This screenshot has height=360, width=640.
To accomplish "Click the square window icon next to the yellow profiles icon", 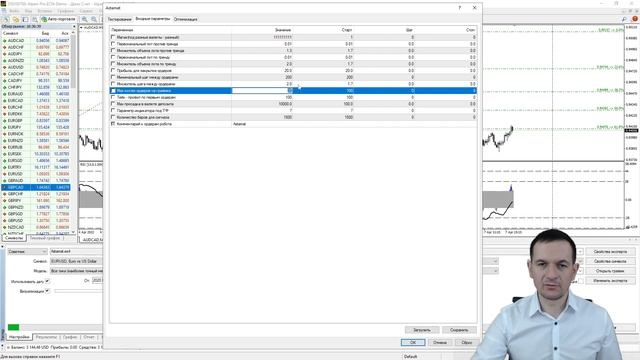I will [25, 19].
